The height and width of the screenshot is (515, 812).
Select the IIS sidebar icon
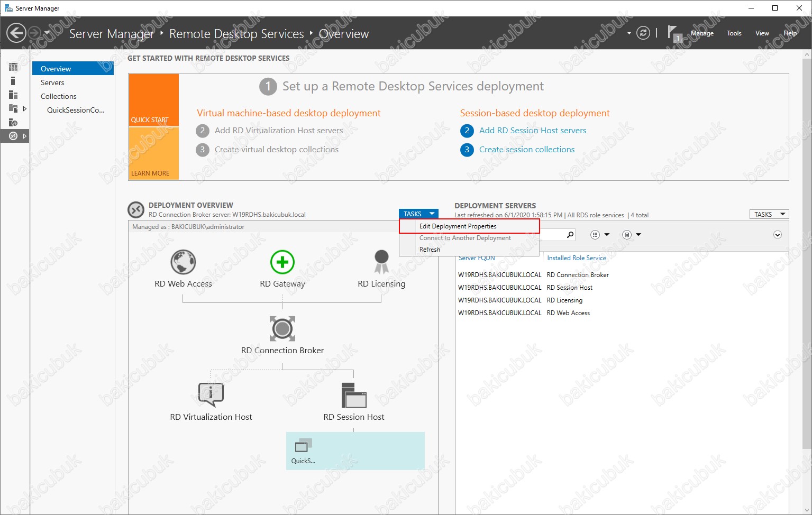pos(13,122)
